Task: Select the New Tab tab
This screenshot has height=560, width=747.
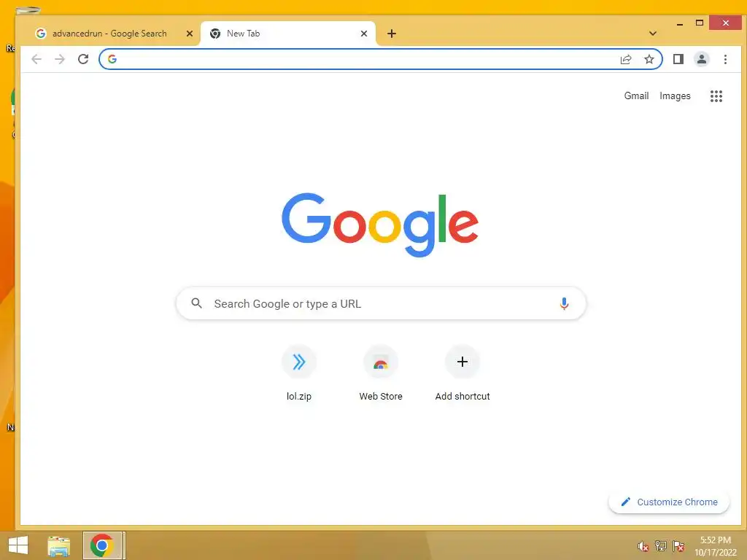Action: 288,34
